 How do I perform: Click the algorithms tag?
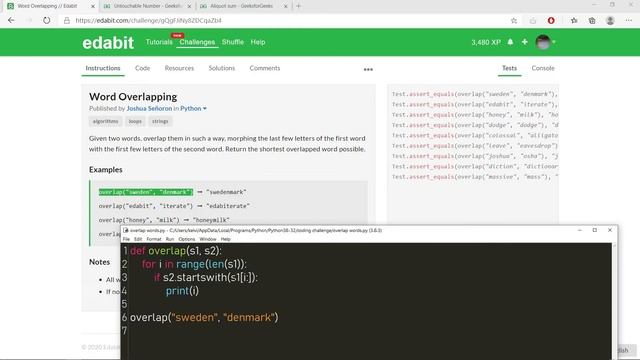point(105,121)
